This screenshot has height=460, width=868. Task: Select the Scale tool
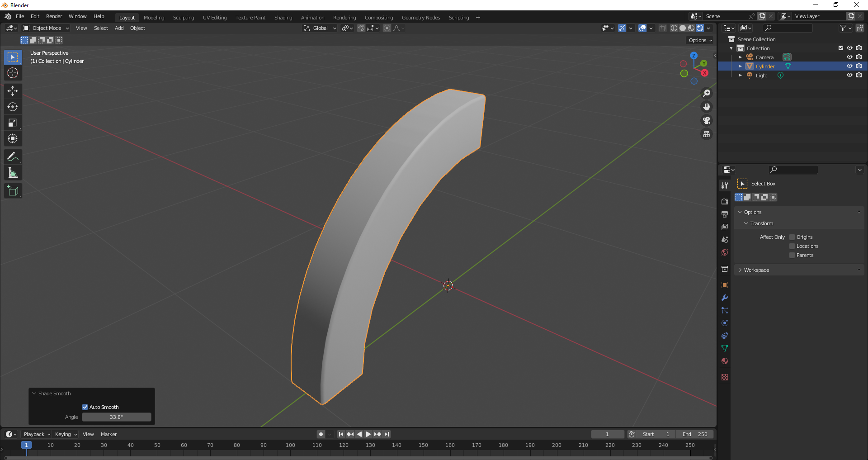point(13,123)
